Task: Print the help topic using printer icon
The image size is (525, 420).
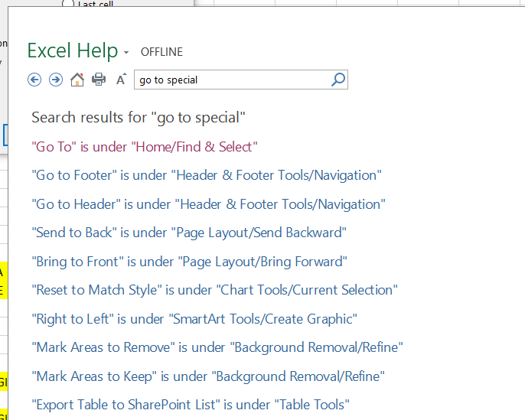Action: point(99,80)
